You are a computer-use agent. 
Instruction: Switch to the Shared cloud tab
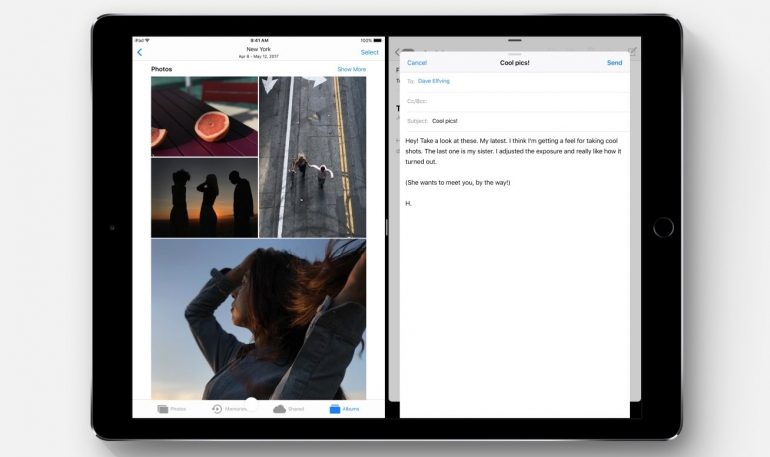tap(288, 409)
